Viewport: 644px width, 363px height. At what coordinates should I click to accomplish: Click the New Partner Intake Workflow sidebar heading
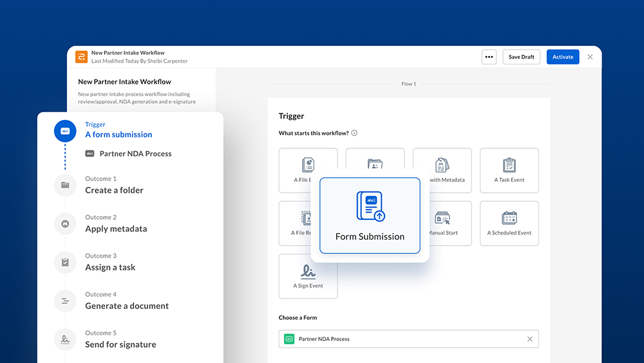click(124, 82)
